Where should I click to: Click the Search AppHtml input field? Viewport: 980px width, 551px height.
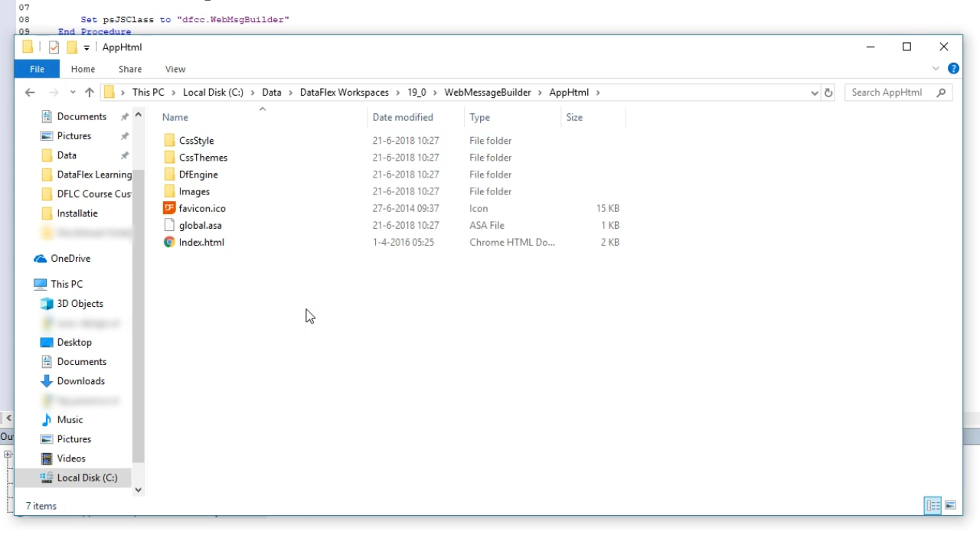(892, 93)
